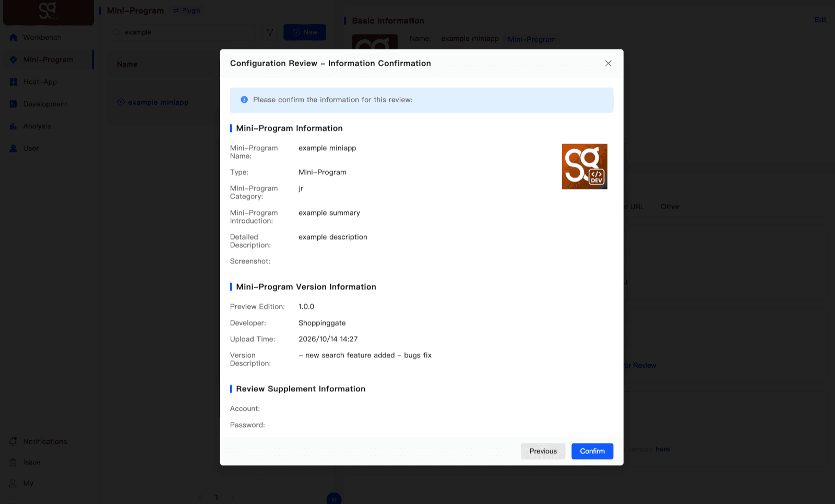The image size is (835, 504).
Task: Open Host-App in the sidebar
Action: pos(40,82)
